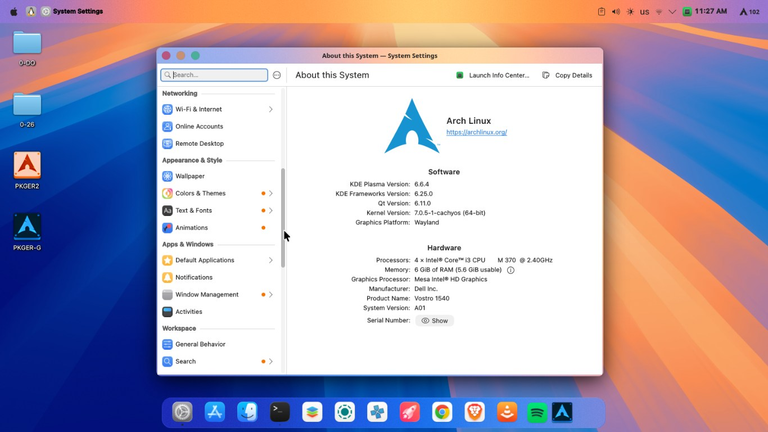This screenshot has width=768, height=432.
Task: Open Colors & Themes category
Action: click(x=218, y=193)
